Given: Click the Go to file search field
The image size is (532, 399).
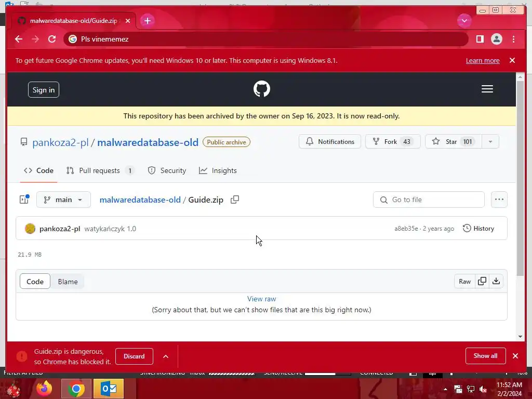Looking at the screenshot, I should pos(429,199).
